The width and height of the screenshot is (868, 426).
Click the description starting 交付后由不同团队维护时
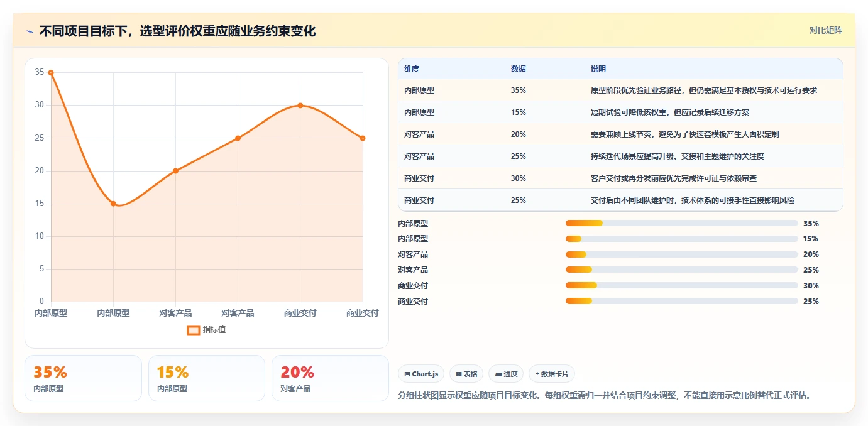click(693, 200)
